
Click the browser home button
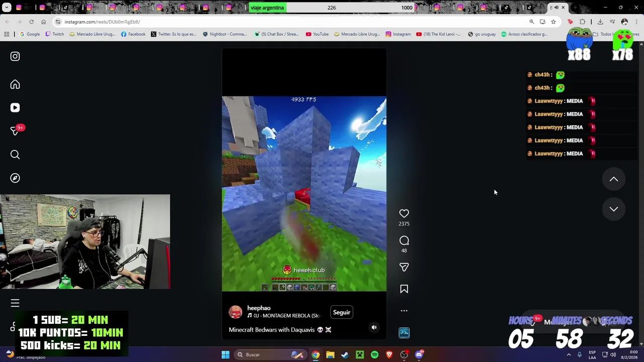click(x=43, y=22)
